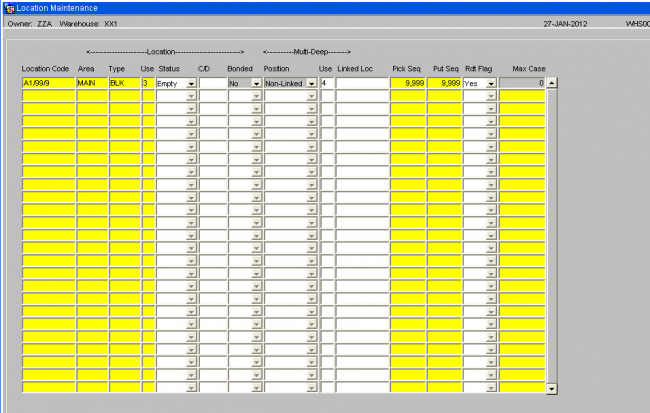
Task: Open Position dropdown showing Non-Linked
Action: [311, 83]
